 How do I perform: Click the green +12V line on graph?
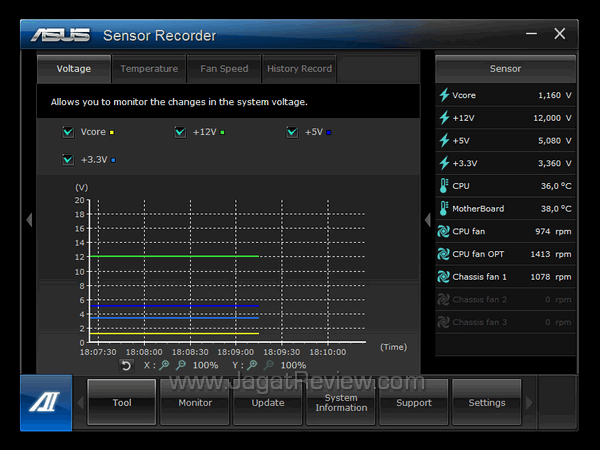click(174, 256)
